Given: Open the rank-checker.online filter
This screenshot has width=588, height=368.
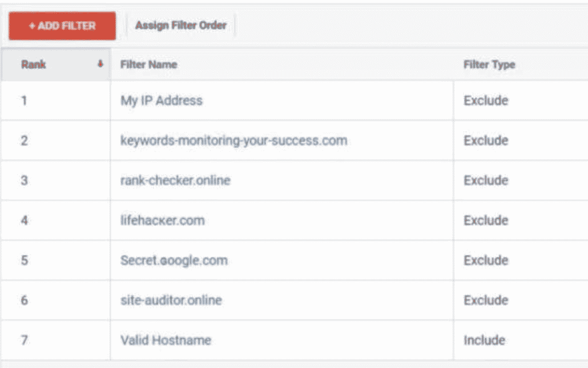Looking at the screenshot, I should click(175, 180).
